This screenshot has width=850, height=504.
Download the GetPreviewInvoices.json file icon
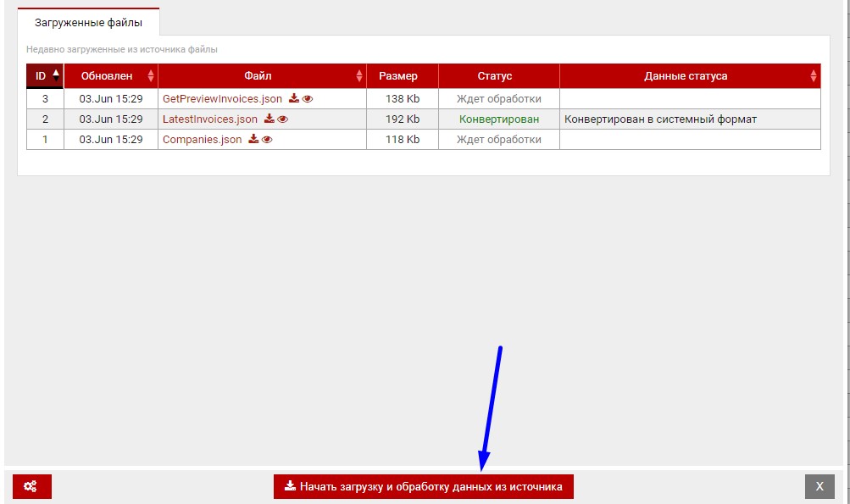coord(293,99)
